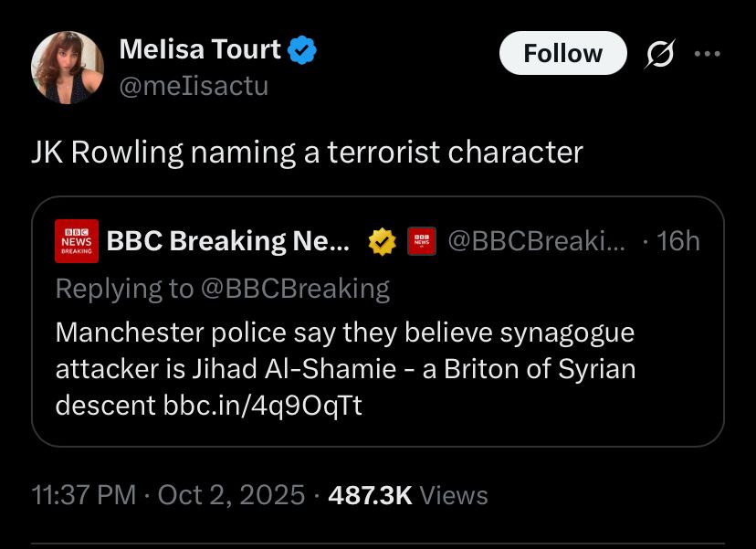Click the 16h quoted tweet timestamp
This screenshot has width=756, height=549.
tap(677, 240)
